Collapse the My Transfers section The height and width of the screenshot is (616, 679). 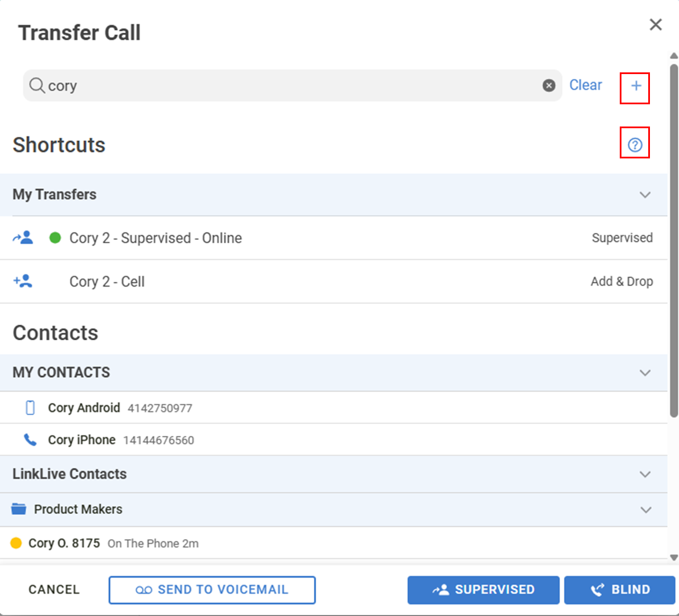pos(645,195)
